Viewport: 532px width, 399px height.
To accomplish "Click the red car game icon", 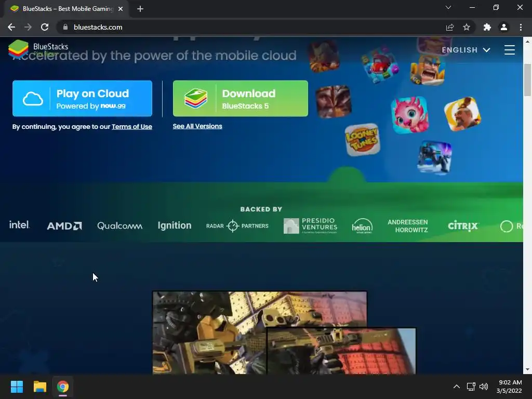I will click(380, 66).
